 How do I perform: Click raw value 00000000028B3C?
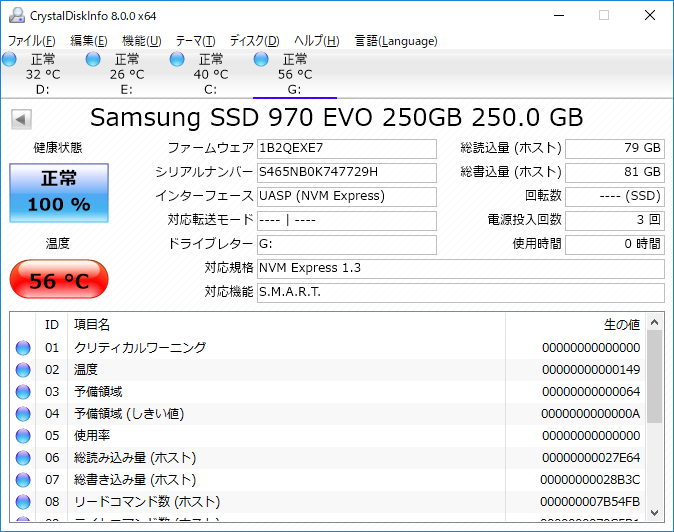tap(590, 480)
